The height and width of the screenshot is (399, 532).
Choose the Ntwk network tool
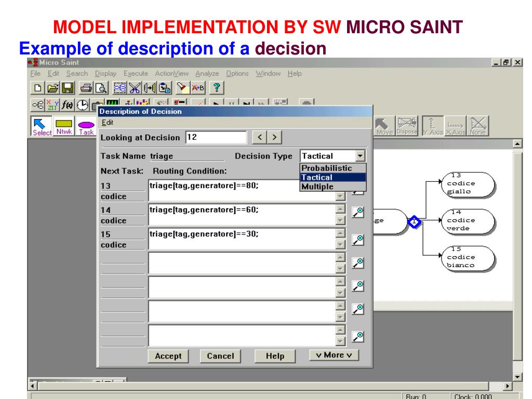[x=64, y=126]
